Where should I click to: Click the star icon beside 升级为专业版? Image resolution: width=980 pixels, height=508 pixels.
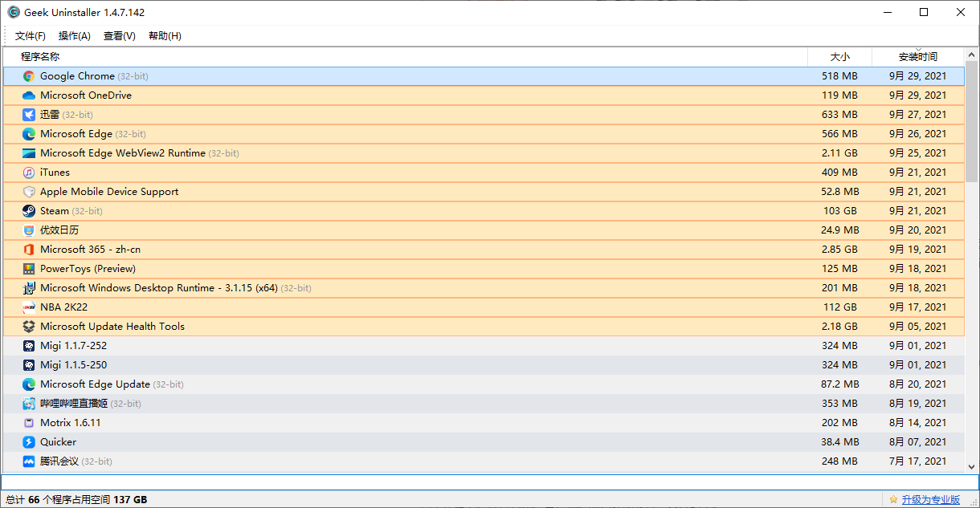tap(893, 499)
